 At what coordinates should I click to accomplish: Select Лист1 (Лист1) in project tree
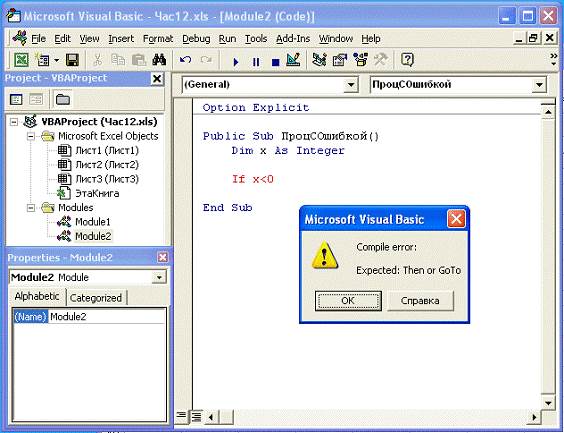click(x=107, y=150)
